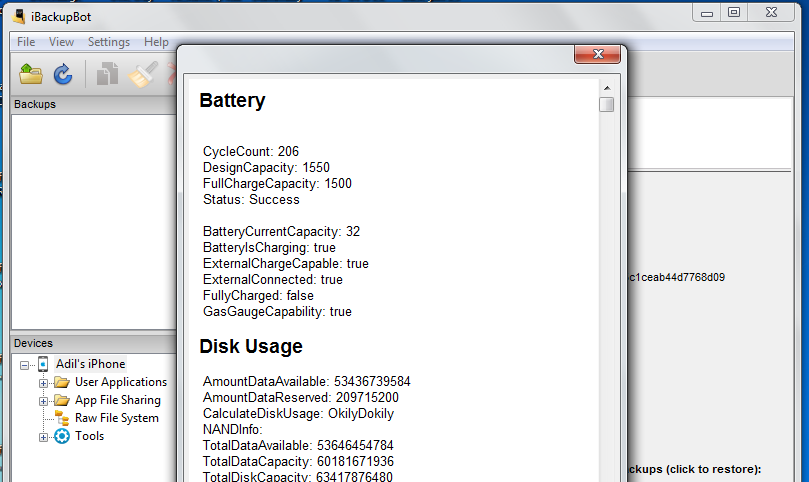Click the Status: Success line
The height and width of the screenshot is (482, 809).
point(251,200)
